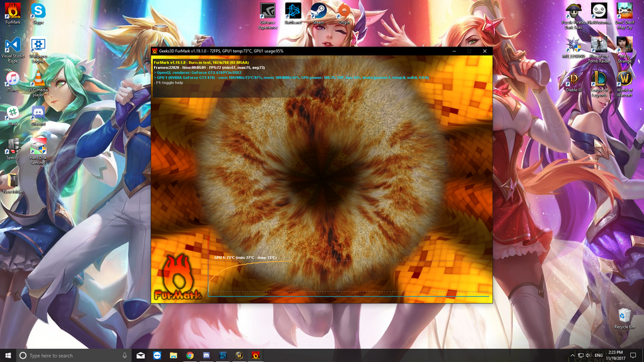Select the GeForce Experience desktop icon
The image size is (644, 362).
(268, 16)
